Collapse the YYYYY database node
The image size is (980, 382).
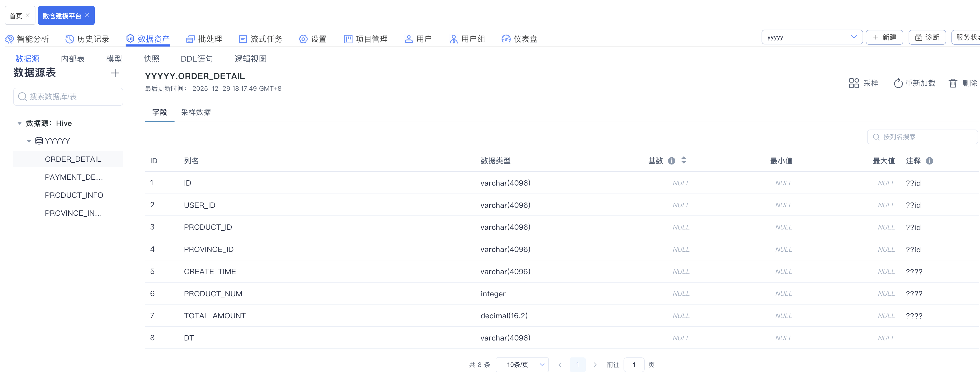click(x=29, y=141)
